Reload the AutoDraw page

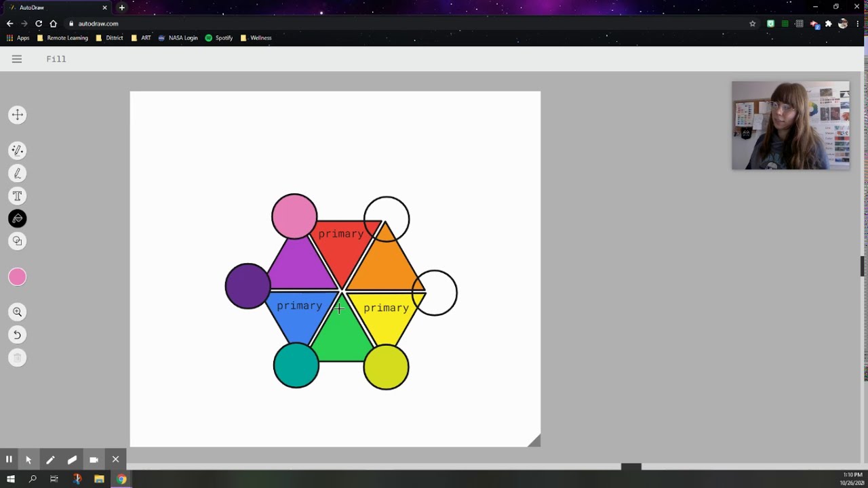point(39,23)
